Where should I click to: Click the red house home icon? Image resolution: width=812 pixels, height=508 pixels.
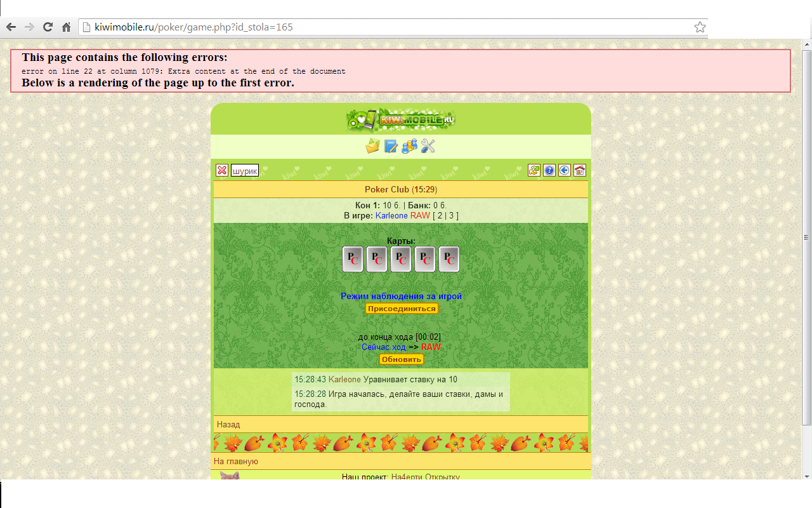coord(580,170)
